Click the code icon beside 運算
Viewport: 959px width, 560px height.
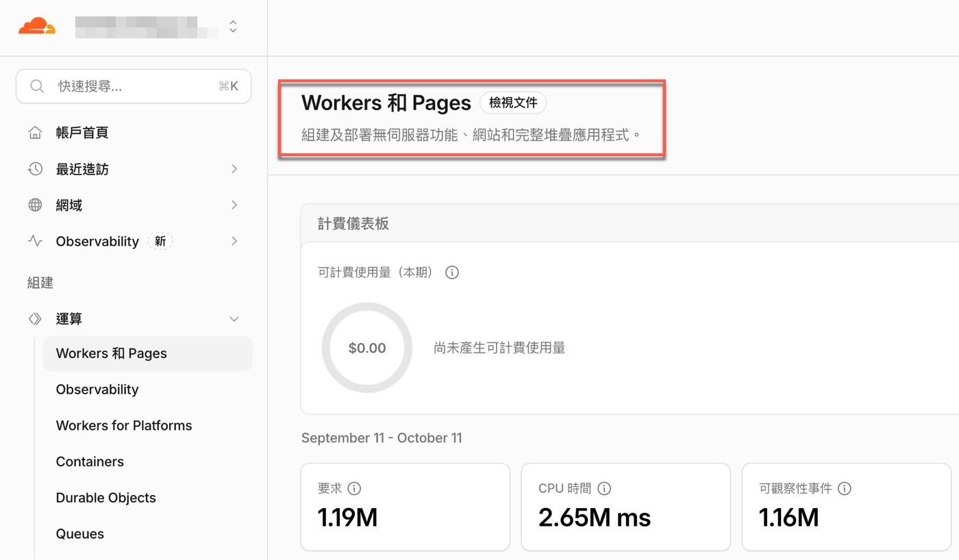click(x=35, y=319)
